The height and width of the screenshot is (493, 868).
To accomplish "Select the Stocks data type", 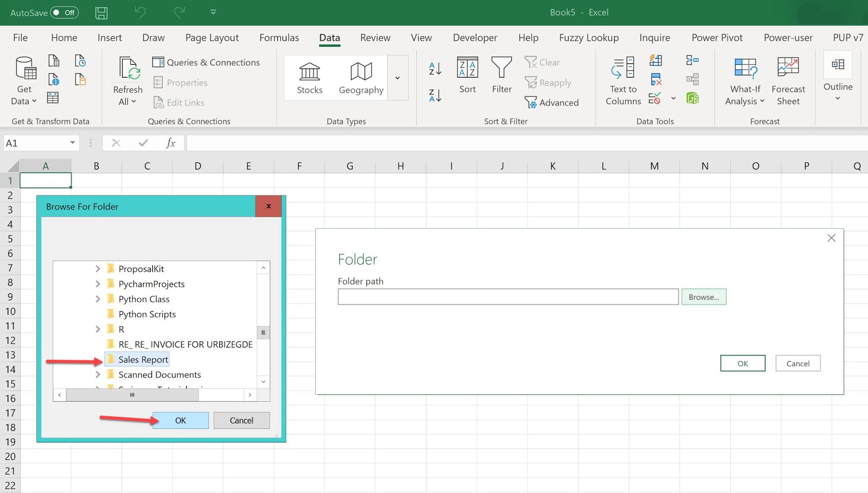I will click(309, 77).
